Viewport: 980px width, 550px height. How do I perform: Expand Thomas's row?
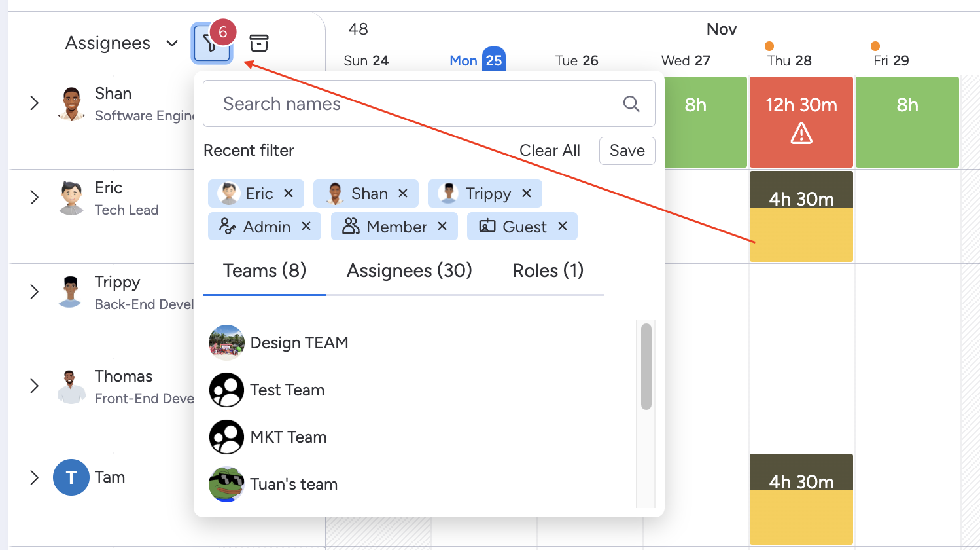35,386
